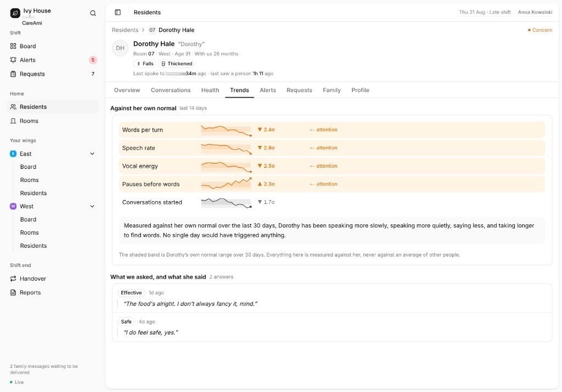
Task: Click the Concern status indicator
Action: click(540, 30)
